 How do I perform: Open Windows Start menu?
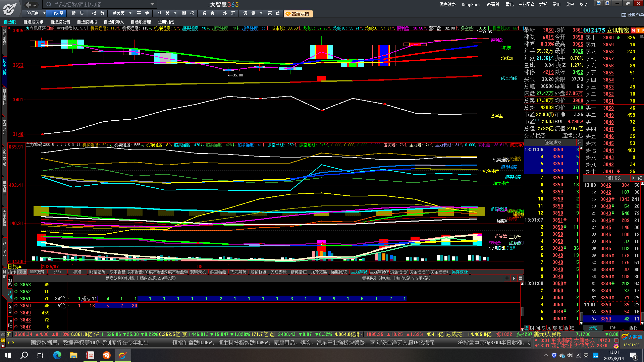8,355
